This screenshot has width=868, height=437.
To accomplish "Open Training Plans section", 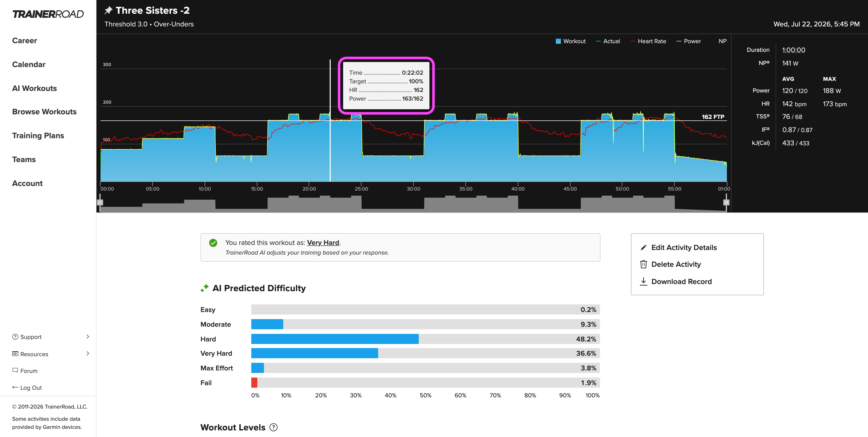I will click(38, 136).
